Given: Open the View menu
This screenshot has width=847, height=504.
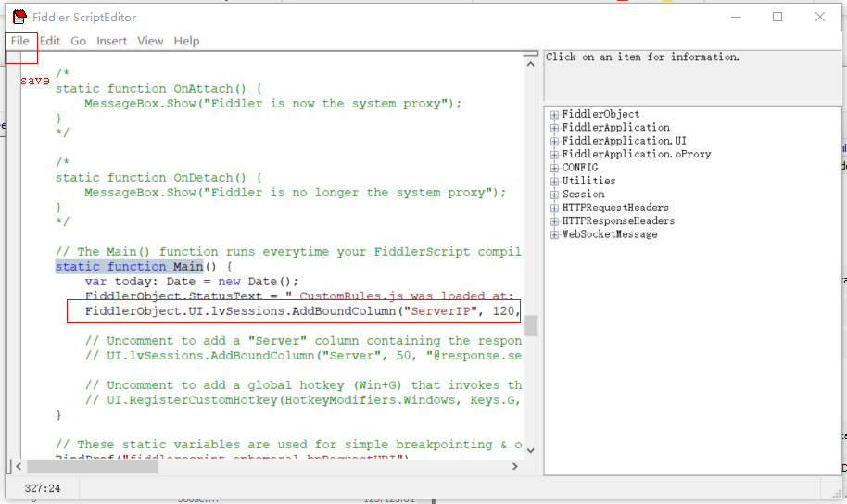Looking at the screenshot, I should (x=150, y=41).
